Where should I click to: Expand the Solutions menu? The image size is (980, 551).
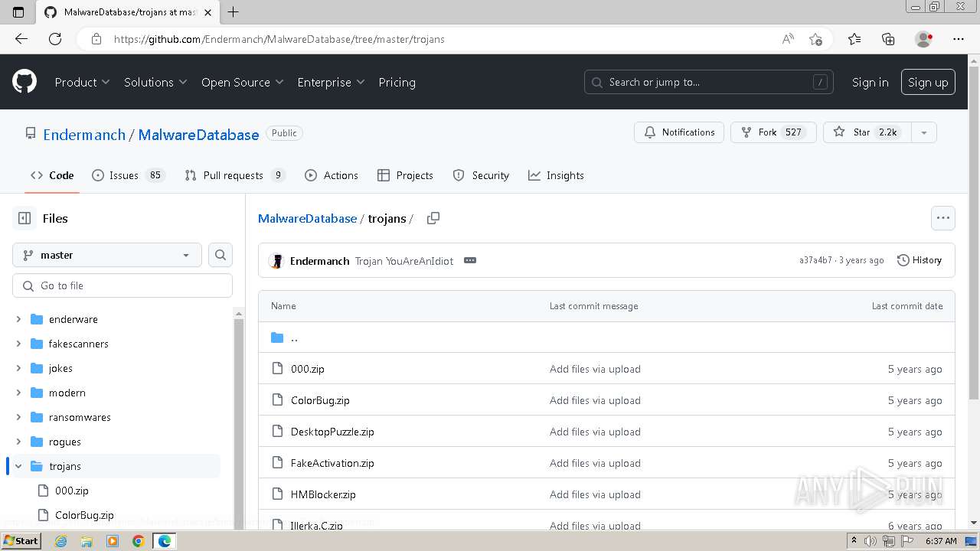(155, 82)
